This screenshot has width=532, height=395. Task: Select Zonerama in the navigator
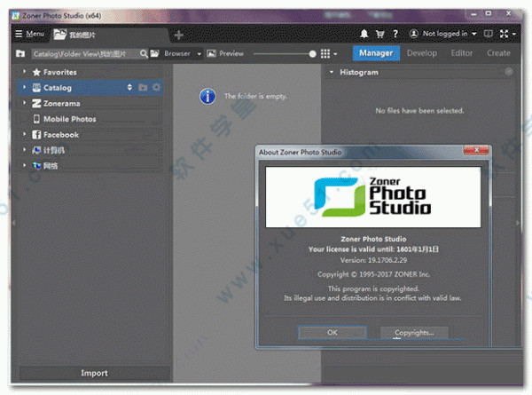[x=60, y=103]
